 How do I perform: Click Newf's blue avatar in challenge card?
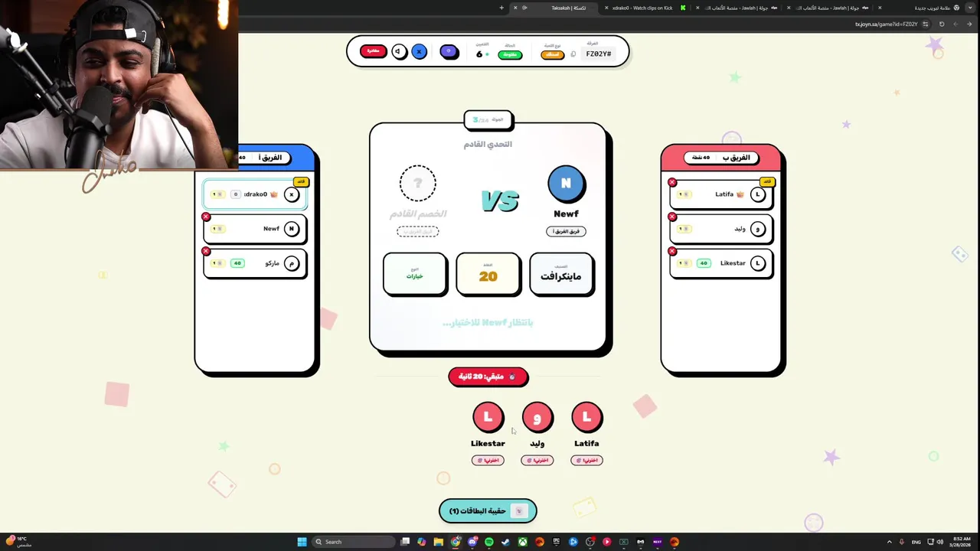click(x=566, y=184)
